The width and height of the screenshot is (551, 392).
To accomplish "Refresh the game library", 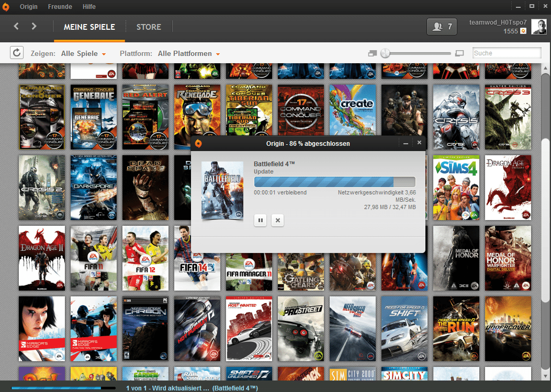I will (x=17, y=53).
